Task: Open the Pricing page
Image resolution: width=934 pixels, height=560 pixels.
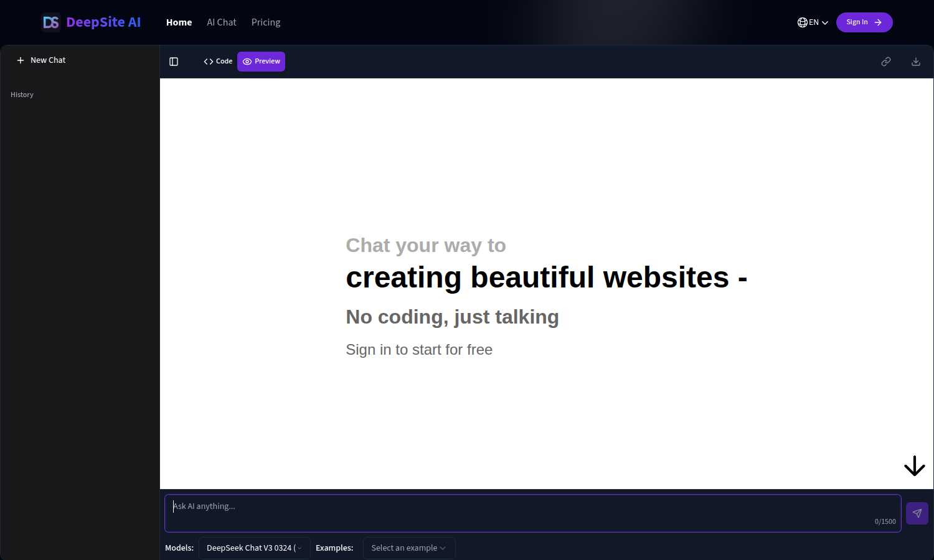Action: (x=266, y=22)
